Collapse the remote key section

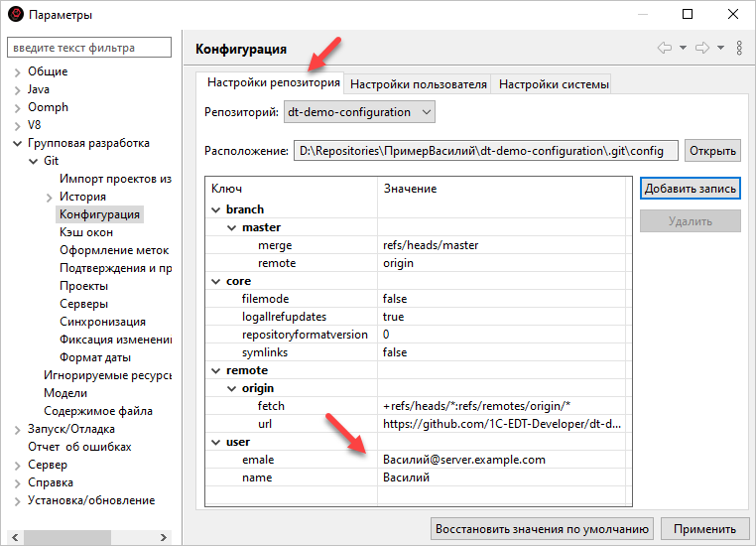tap(215, 371)
